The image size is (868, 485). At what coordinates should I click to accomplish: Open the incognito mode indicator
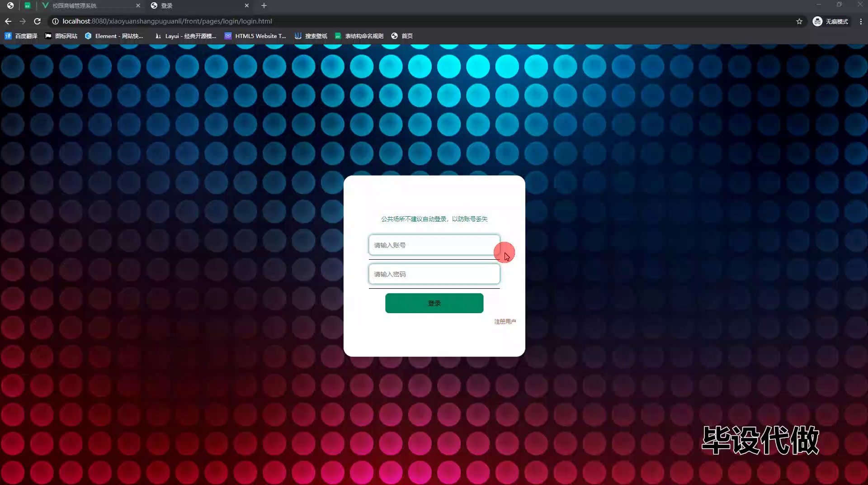pyautogui.click(x=830, y=21)
